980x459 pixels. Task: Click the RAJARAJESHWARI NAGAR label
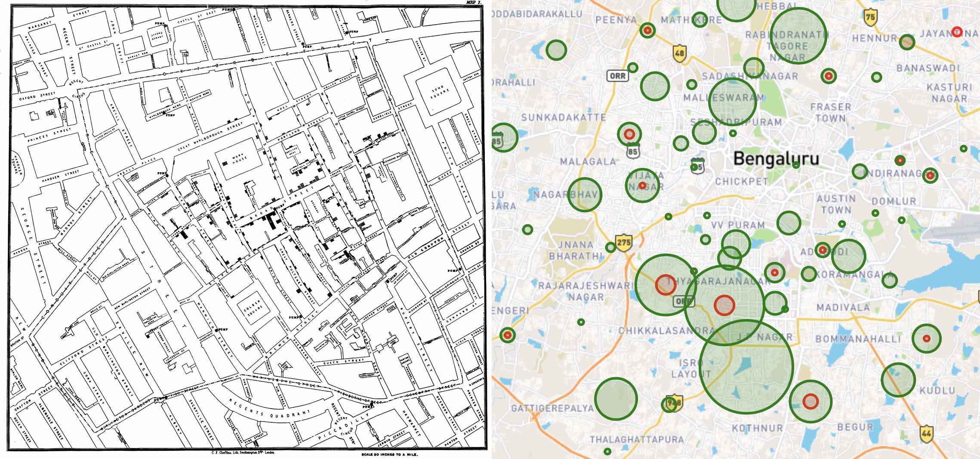586,291
